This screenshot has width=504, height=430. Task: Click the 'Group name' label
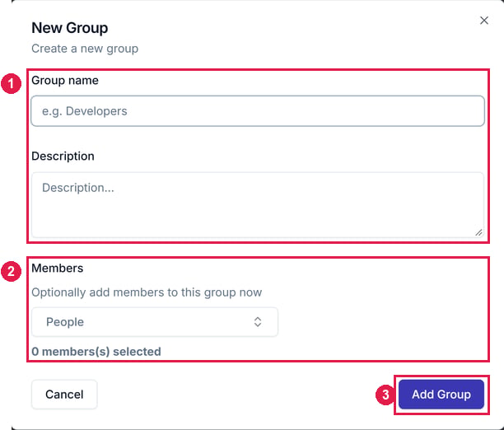click(65, 81)
